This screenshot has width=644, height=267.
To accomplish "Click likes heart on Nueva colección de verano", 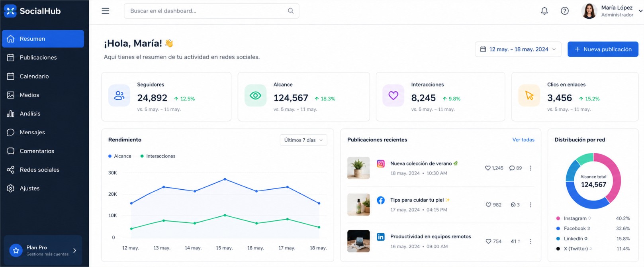I will pos(487,168).
